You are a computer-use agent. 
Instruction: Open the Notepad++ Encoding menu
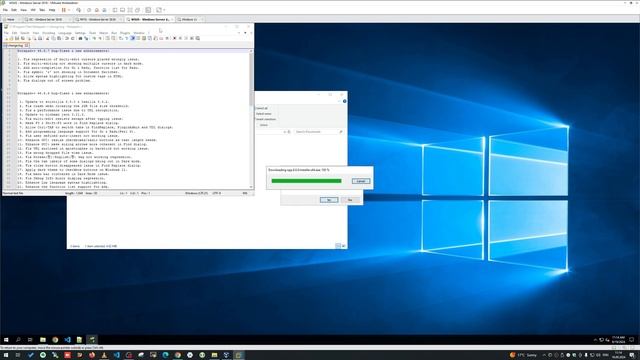49,33
